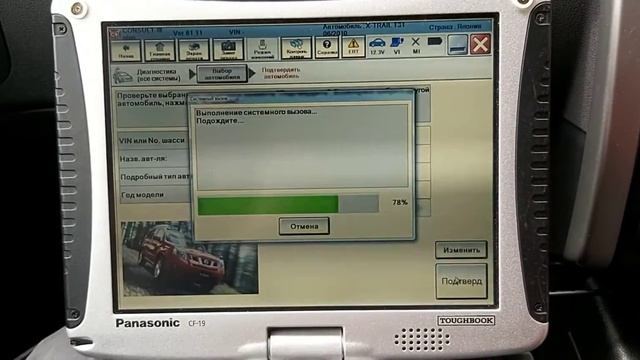Click the car icon beside Диагностика
Screen dimensions: 640x360
123,76
